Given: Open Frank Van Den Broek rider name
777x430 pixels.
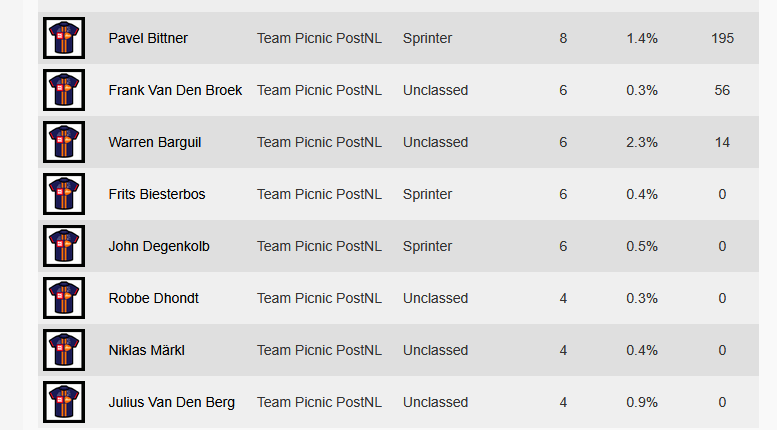Looking at the screenshot, I should 175,90.
